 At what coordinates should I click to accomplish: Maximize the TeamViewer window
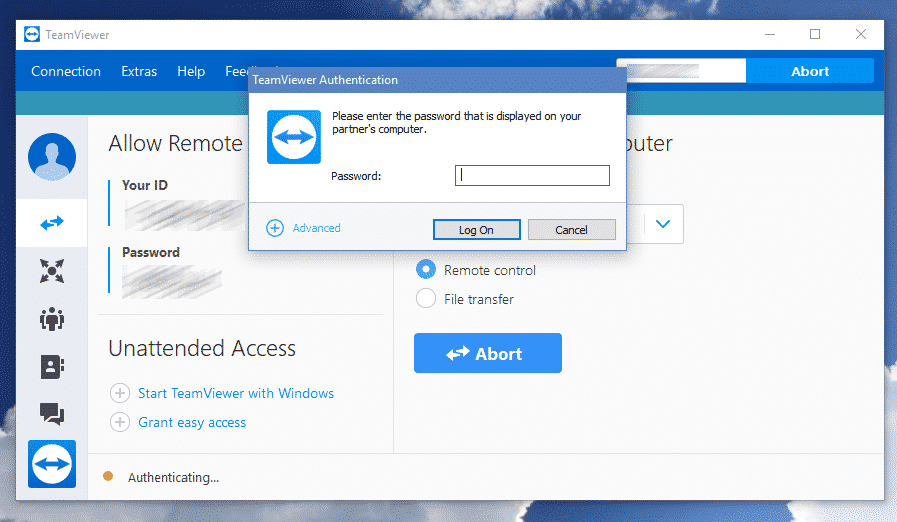tap(815, 34)
